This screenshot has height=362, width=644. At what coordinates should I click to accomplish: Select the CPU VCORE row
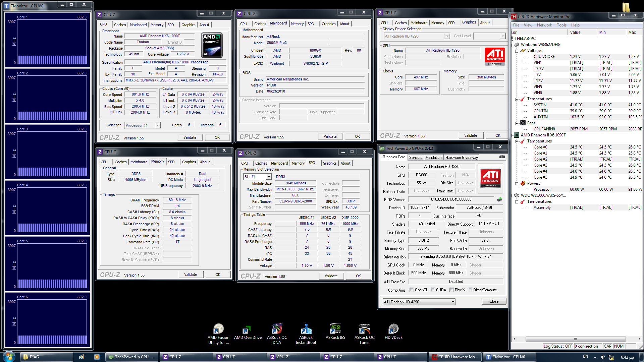(577, 57)
